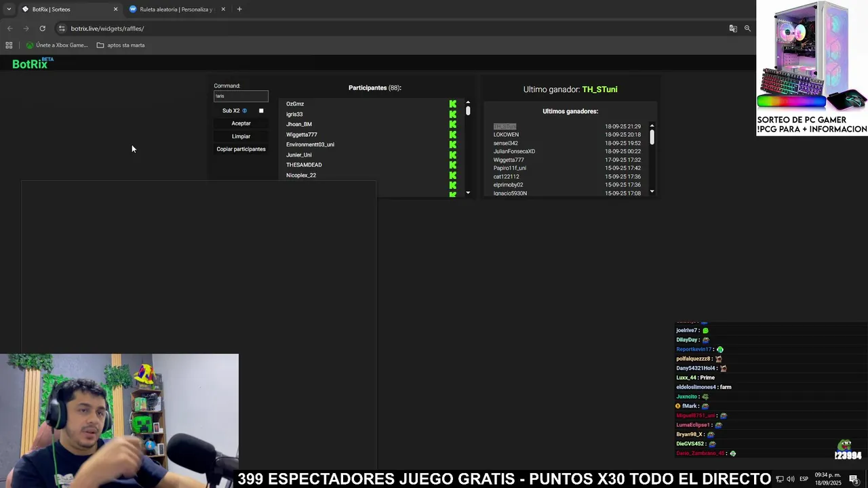Select winner cat122112 in Ultimos ganadores
Viewport: 868px width, 488px height.
pyautogui.click(x=507, y=176)
